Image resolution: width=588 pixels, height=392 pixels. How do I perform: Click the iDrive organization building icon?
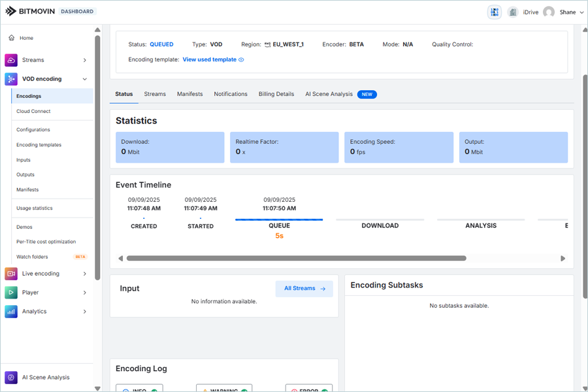(513, 12)
